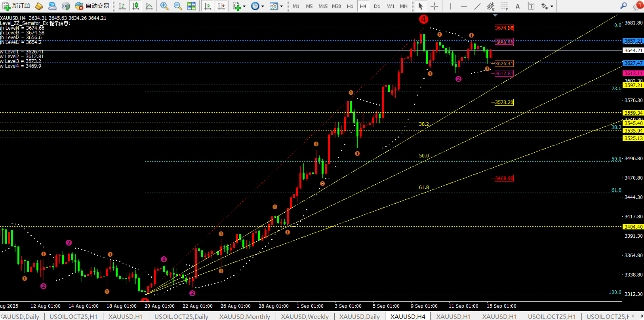Zoom out on the chart
This screenshot has width=644, height=320.
tap(178, 6)
